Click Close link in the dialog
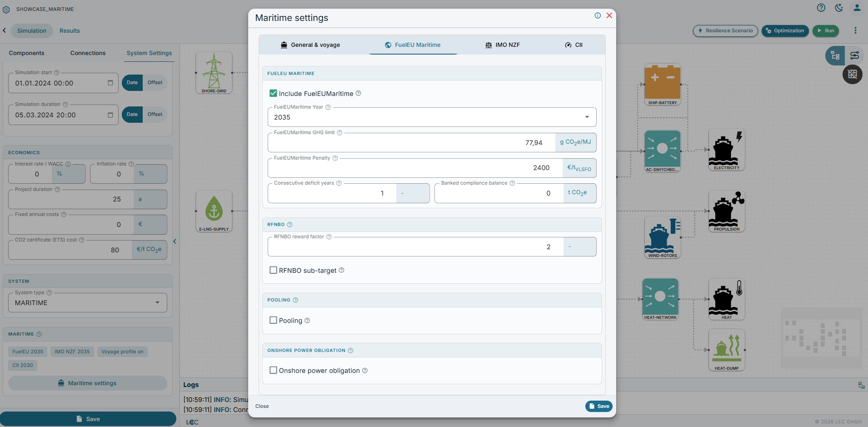The image size is (868, 427). 262,406
